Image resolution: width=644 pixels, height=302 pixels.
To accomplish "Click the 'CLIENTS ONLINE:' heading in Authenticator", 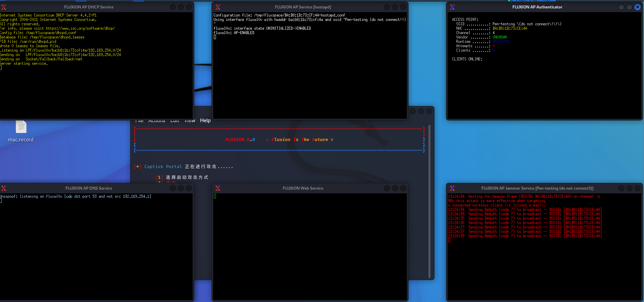I will point(467,59).
